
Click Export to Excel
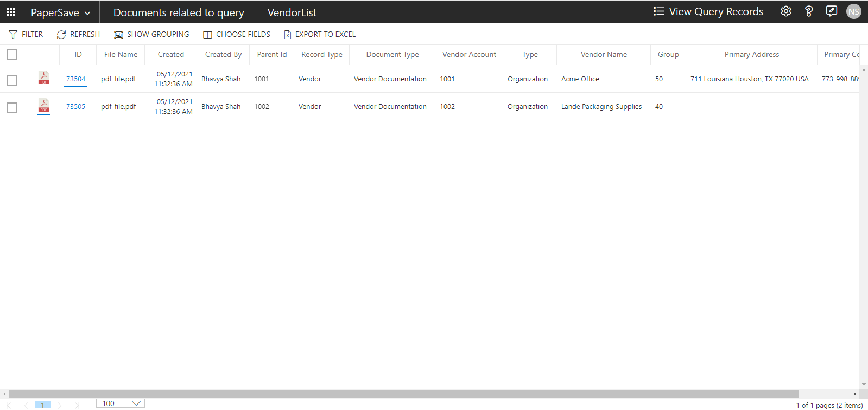320,34
